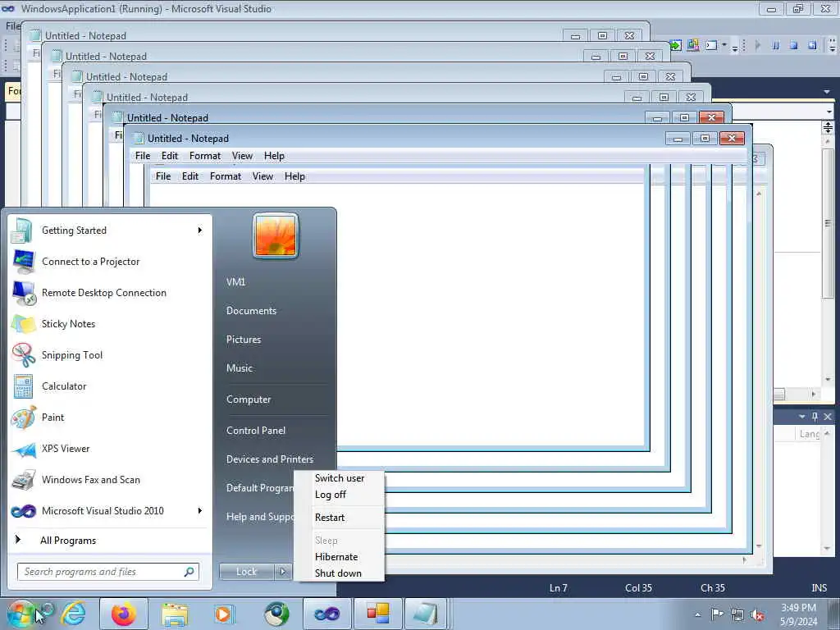This screenshot has height=630, width=840.
Task: Open Internet Explorer from the taskbar
Action: [x=73, y=614]
